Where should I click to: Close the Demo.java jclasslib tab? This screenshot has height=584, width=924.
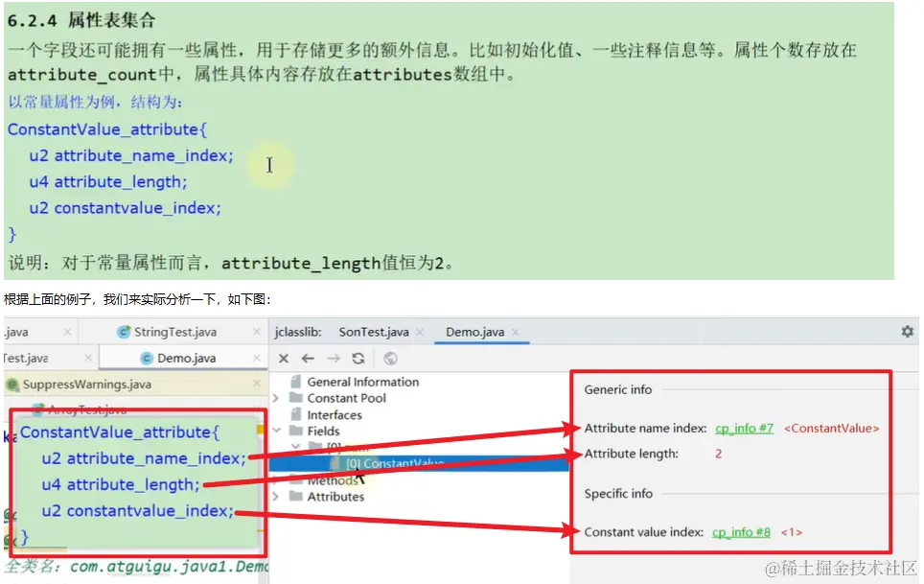tap(515, 333)
